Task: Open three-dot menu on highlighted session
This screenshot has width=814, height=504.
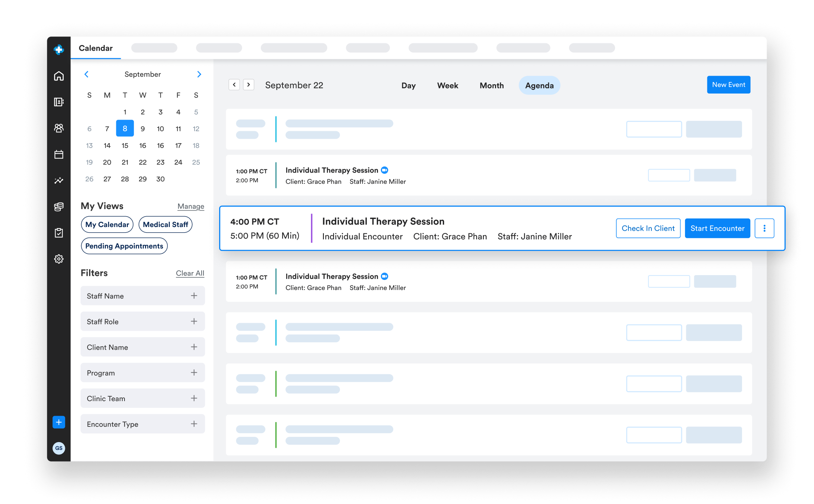Action: pyautogui.click(x=764, y=228)
